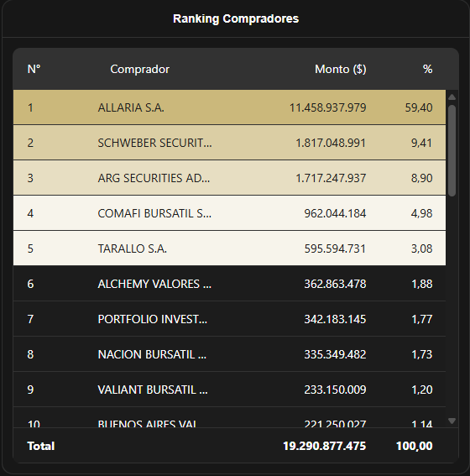This screenshot has width=470, height=476.
Task: Click the percentage 59,40
Action: point(419,107)
